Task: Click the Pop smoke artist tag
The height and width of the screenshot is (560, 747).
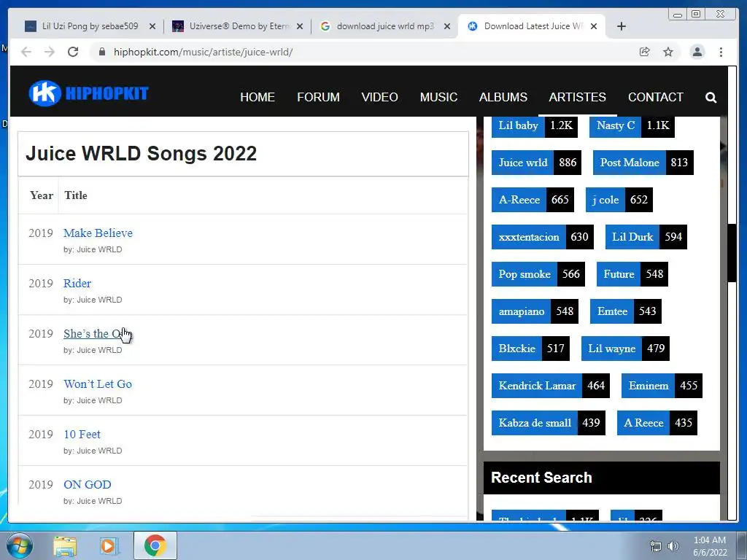Action: click(x=538, y=274)
